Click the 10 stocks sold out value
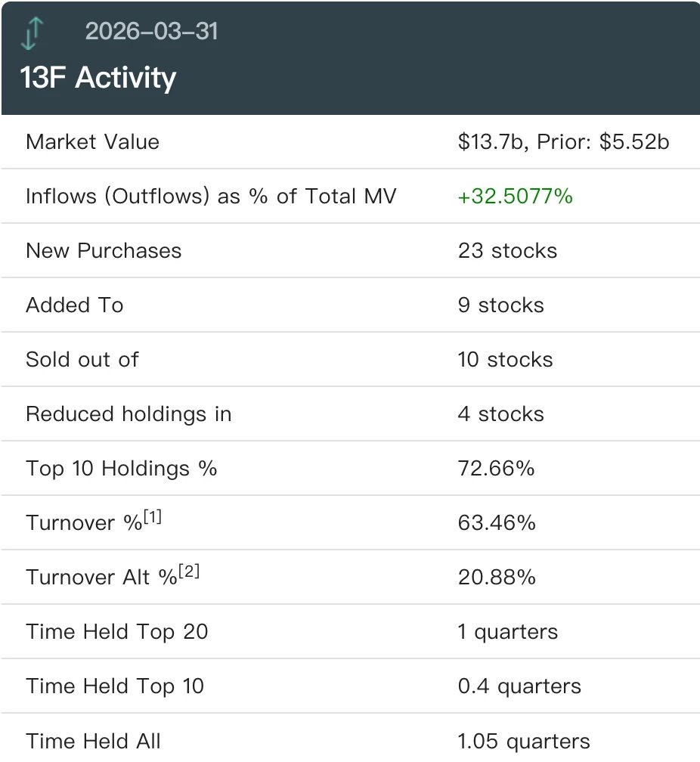Viewport: 700px width, 762px height. coord(505,360)
